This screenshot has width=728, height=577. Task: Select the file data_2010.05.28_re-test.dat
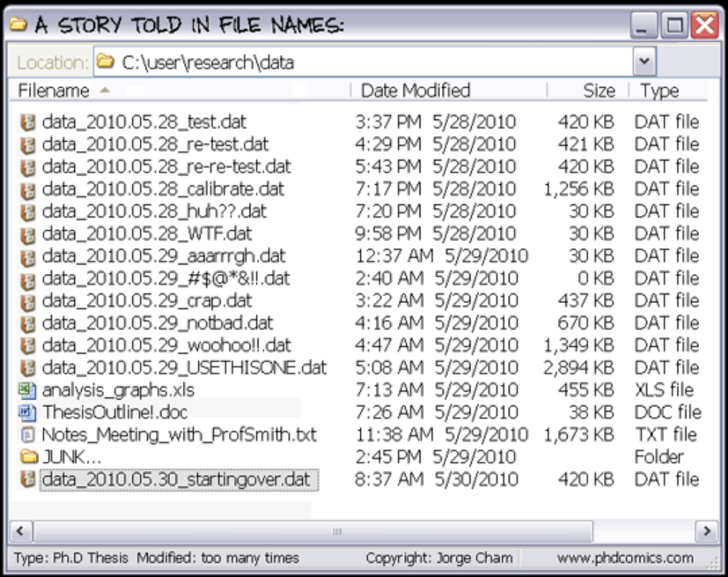[x=155, y=145]
